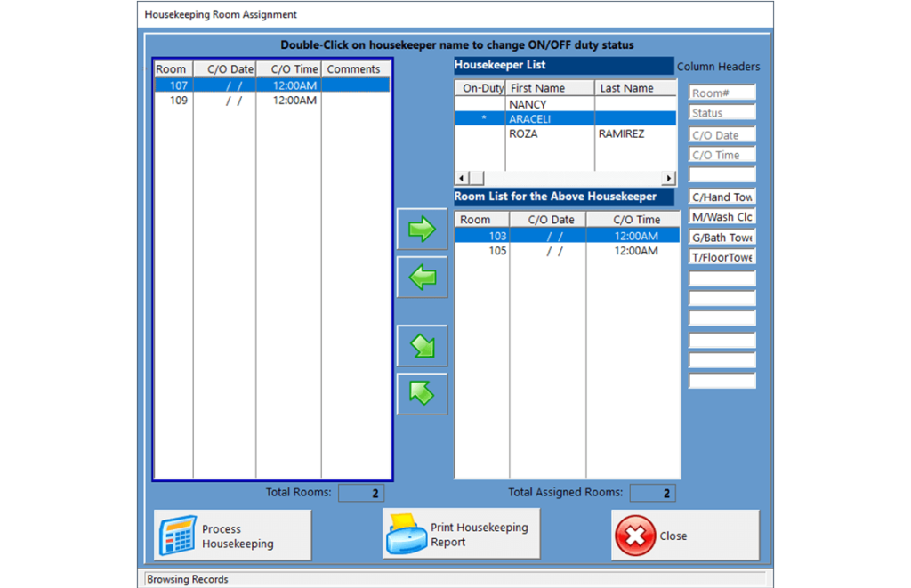Click Last Name column header
The width and height of the screenshot is (911, 588).
coord(635,88)
